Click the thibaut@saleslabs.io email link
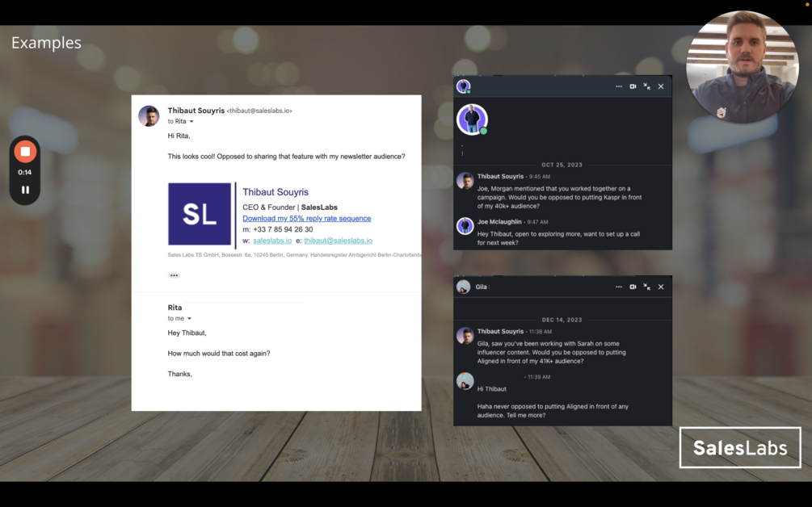 [x=339, y=241]
